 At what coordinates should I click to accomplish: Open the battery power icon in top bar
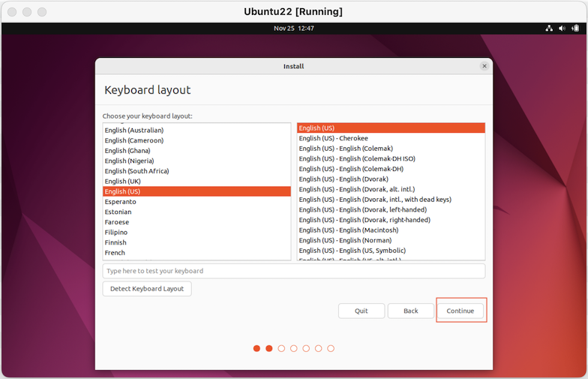tap(575, 29)
